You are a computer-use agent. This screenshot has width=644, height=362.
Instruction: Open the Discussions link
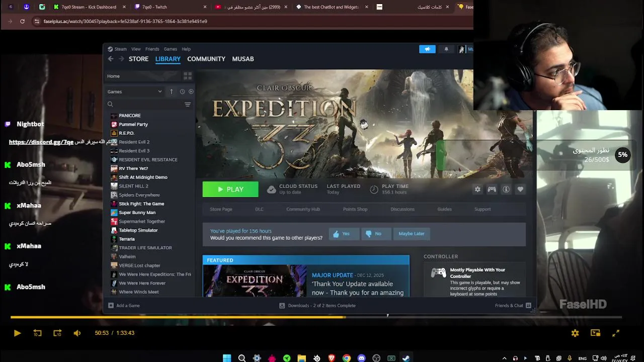click(403, 209)
